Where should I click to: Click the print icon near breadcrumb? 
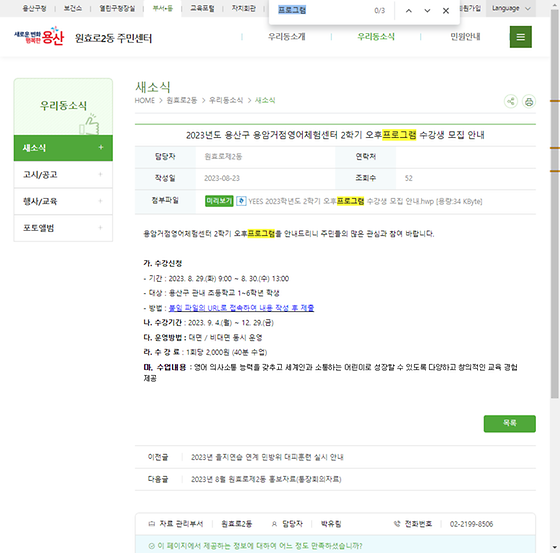[529, 101]
